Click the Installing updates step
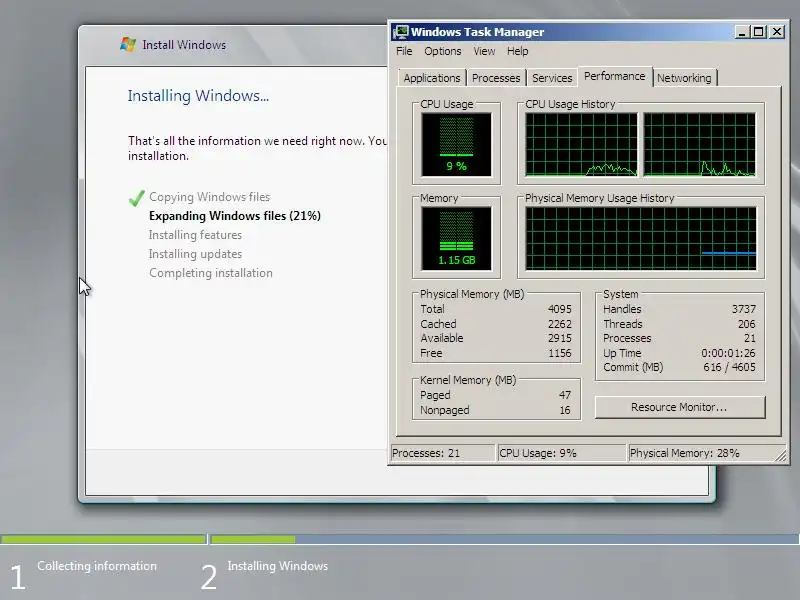800x600 pixels. 195,254
